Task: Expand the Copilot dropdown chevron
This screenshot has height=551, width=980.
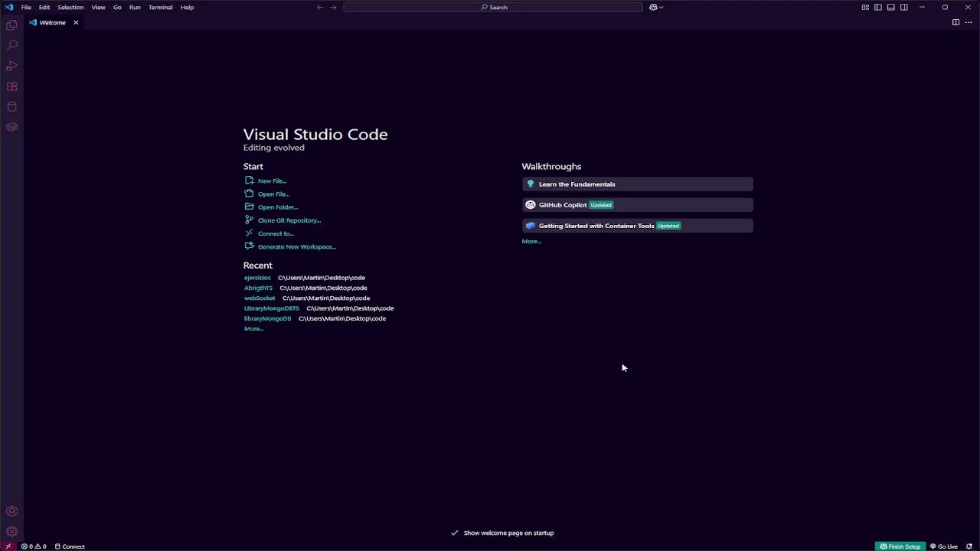Action: coord(661,7)
